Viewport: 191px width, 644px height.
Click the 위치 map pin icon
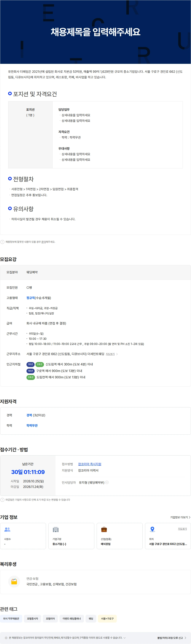pyautogui.click(x=152, y=529)
